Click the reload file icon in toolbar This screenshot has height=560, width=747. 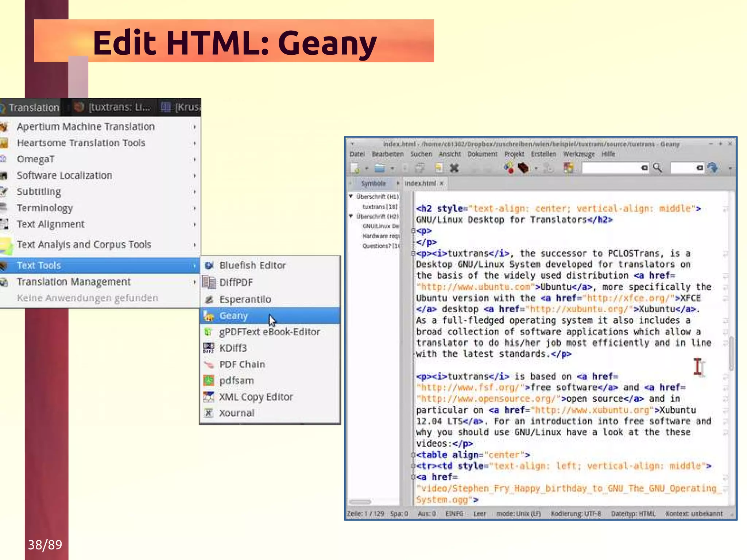click(439, 168)
